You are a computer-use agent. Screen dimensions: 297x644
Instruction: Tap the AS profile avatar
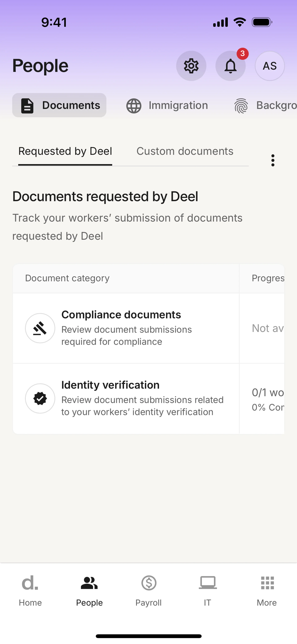tap(270, 66)
